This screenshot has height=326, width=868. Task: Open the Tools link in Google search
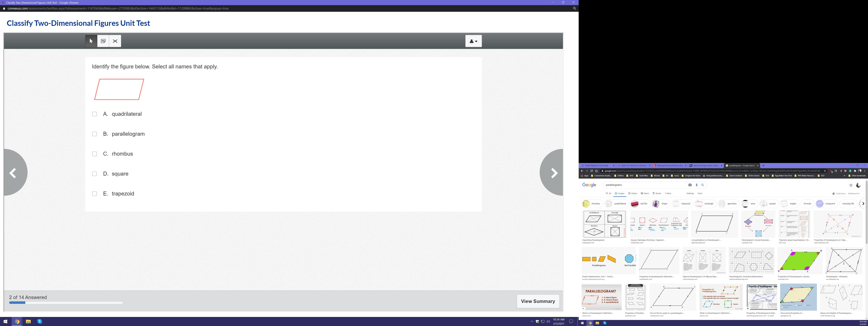pos(700,193)
